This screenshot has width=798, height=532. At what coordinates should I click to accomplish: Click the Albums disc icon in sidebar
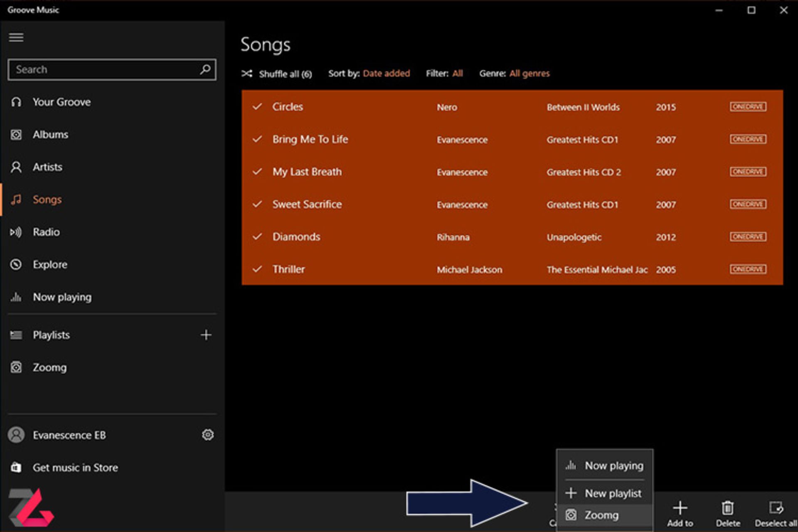tap(16, 135)
